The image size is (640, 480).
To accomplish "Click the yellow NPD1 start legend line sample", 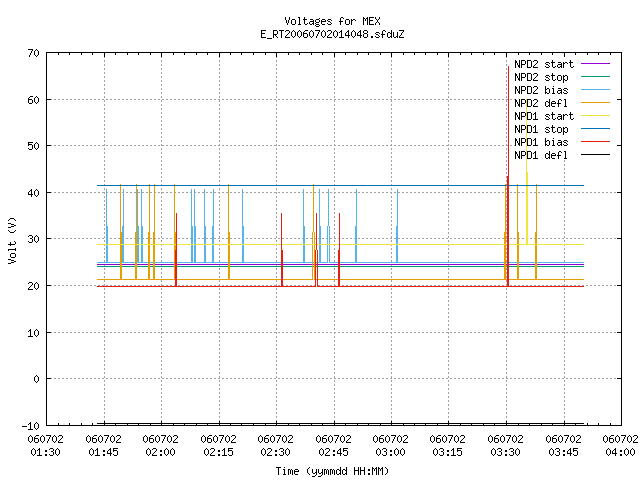I will click(595, 116).
